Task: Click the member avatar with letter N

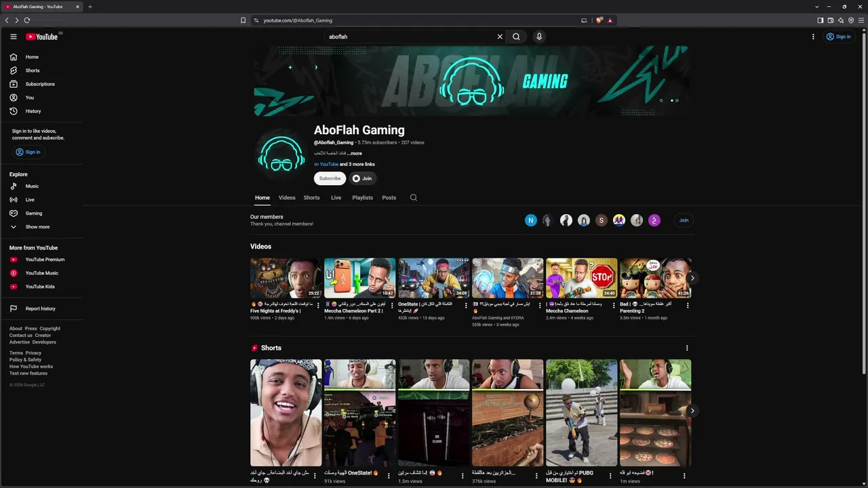Action: click(x=531, y=220)
